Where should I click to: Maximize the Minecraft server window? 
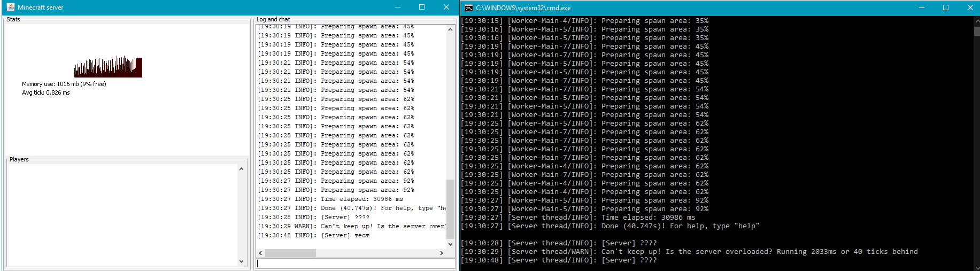pos(422,7)
